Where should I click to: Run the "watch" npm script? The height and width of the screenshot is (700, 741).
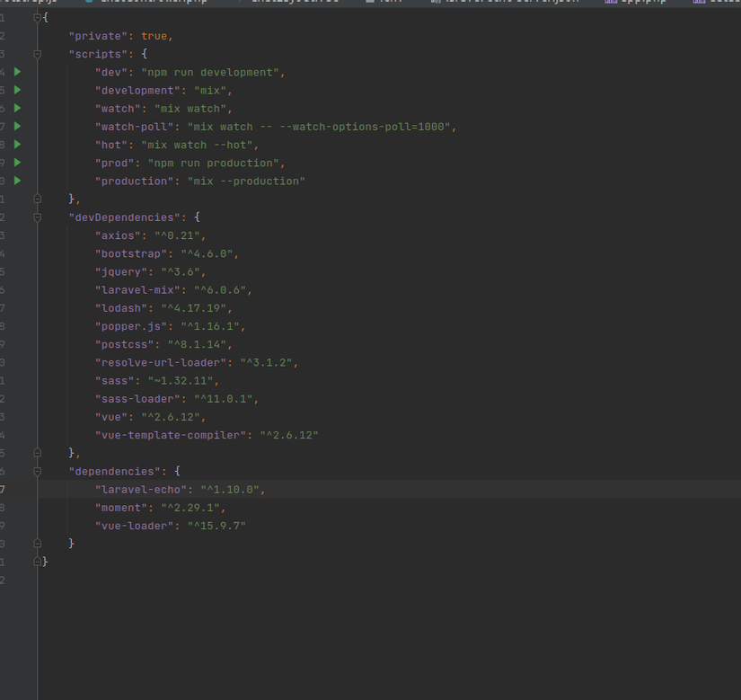[x=17, y=108]
